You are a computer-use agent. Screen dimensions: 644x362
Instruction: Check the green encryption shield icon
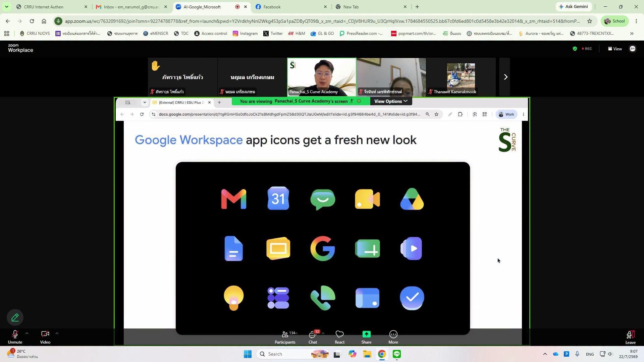coord(575,49)
